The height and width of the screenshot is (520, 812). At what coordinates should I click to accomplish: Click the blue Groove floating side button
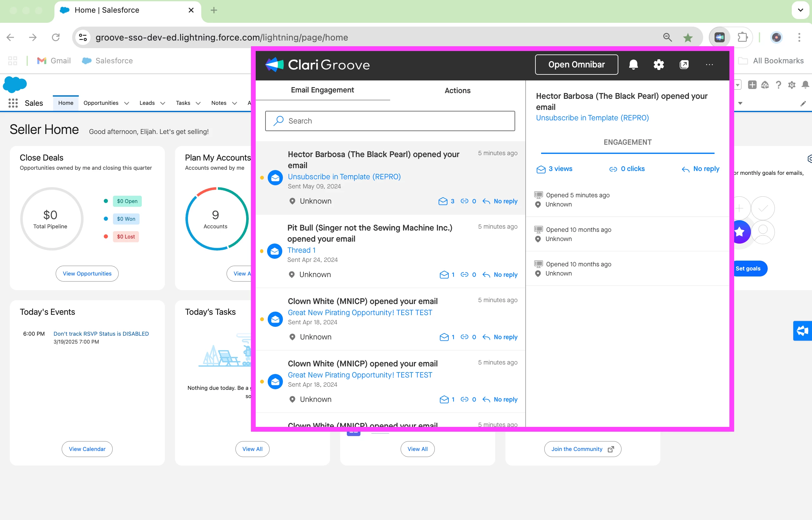(802, 331)
